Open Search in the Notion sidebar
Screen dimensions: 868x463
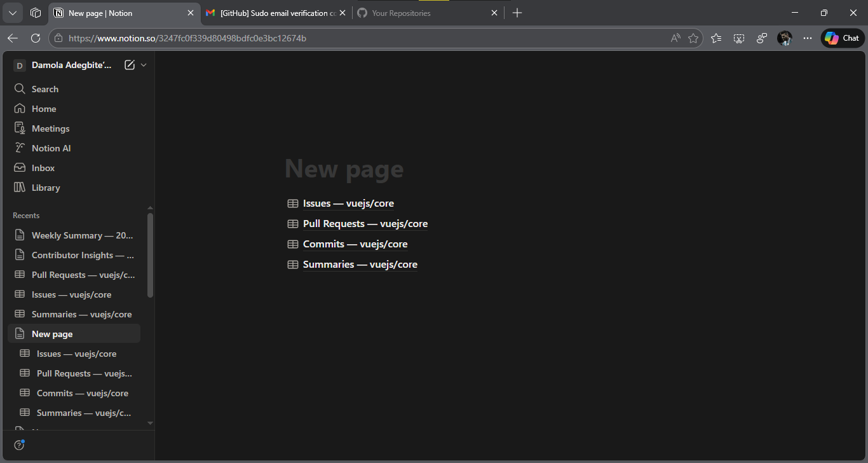coord(74,89)
